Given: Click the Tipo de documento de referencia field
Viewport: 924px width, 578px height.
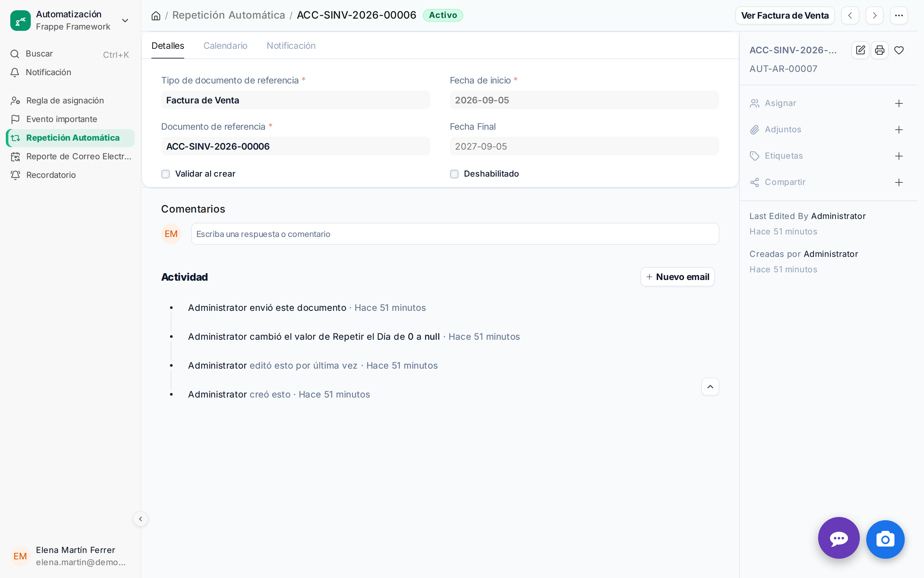Looking at the screenshot, I should [x=295, y=100].
